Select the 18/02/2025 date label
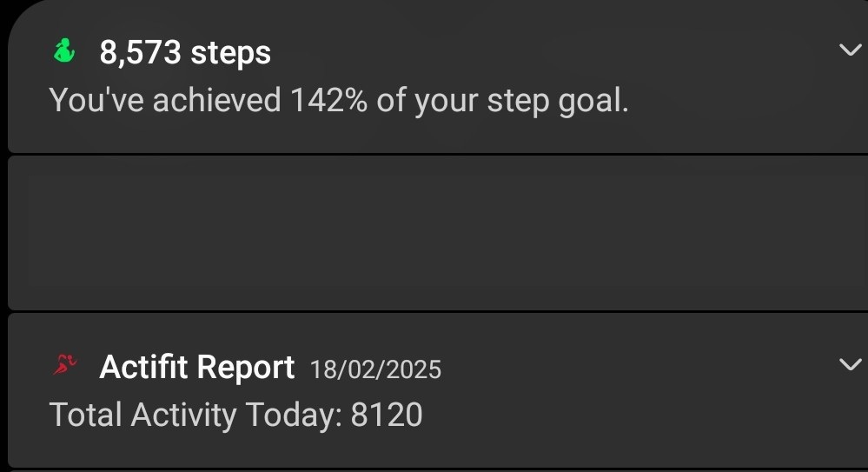The width and height of the screenshot is (868, 472). [x=375, y=369]
